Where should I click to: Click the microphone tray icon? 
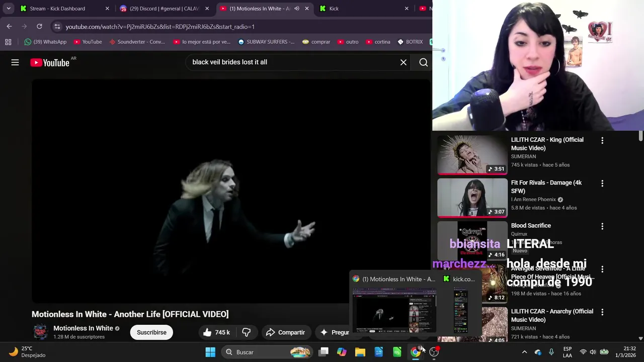pyautogui.click(x=551, y=352)
